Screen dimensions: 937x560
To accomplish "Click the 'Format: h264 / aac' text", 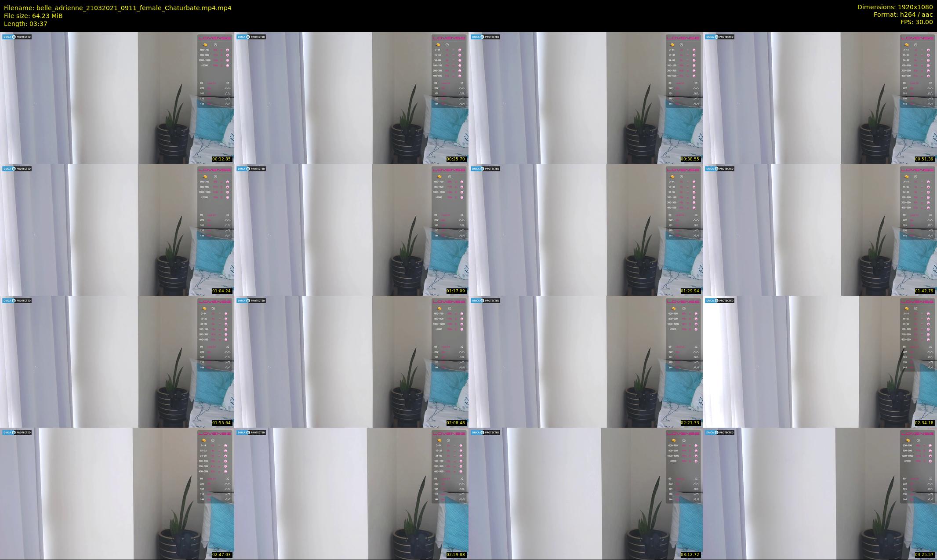I will [x=903, y=15].
